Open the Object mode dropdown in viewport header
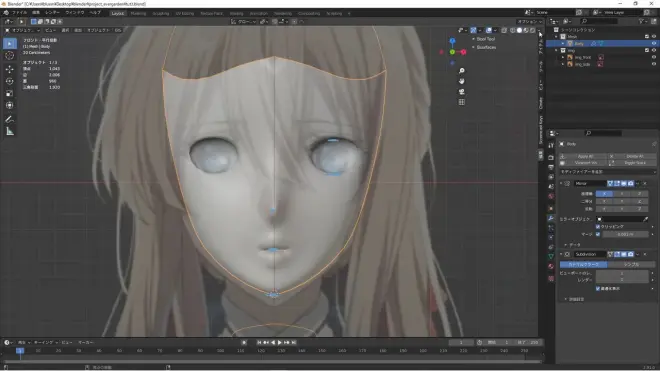The width and height of the screenshot is (660, 371). pyautogui.click(x=23, y=30)
